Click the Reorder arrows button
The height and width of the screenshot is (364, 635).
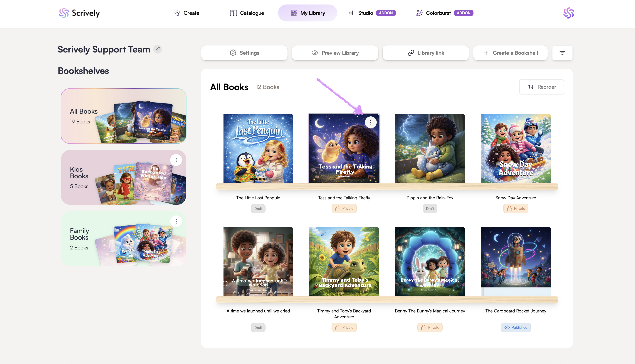point(541,87)
